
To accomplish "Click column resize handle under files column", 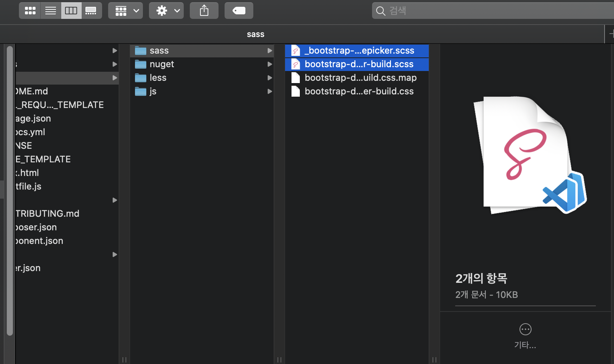I will (434, 360).
